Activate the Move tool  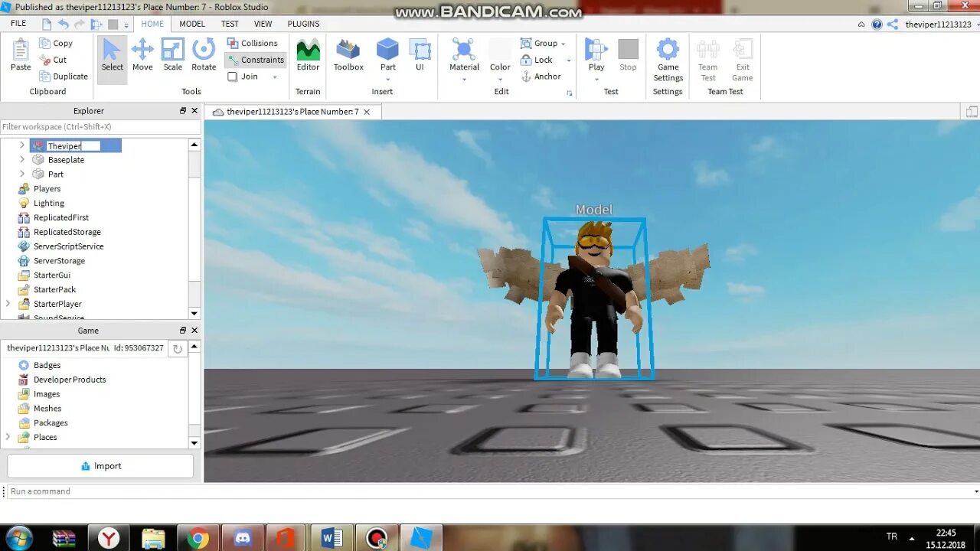(142, 56)
